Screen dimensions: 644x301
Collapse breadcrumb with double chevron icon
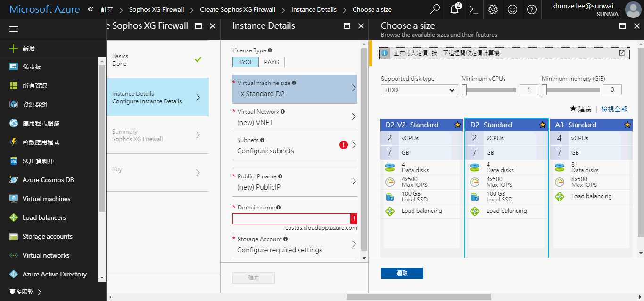pos(91,9)
